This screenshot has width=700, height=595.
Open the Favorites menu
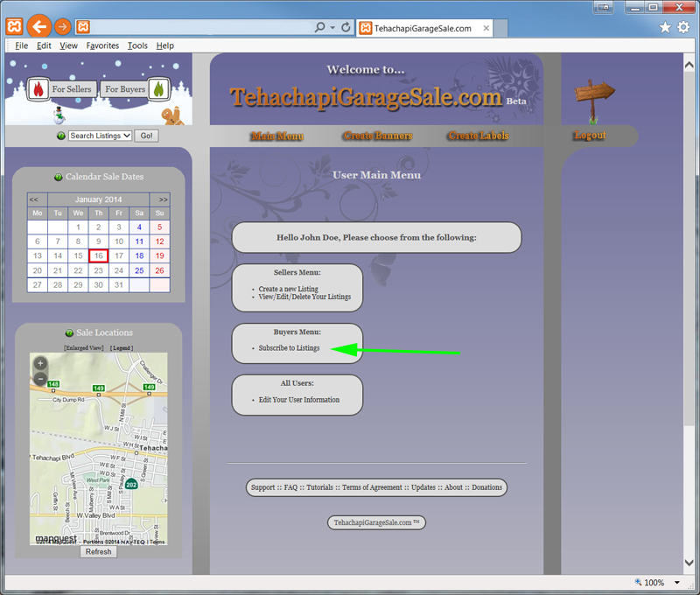tap(102, 45)
